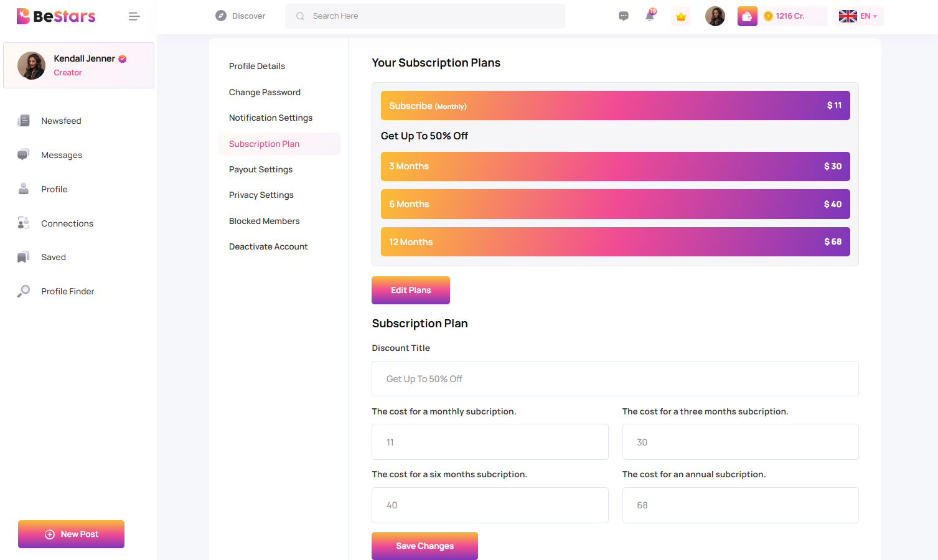This screenshot has width=938, height=560.
Task: Click the gold crown premium icon
Action: [681, 16]
